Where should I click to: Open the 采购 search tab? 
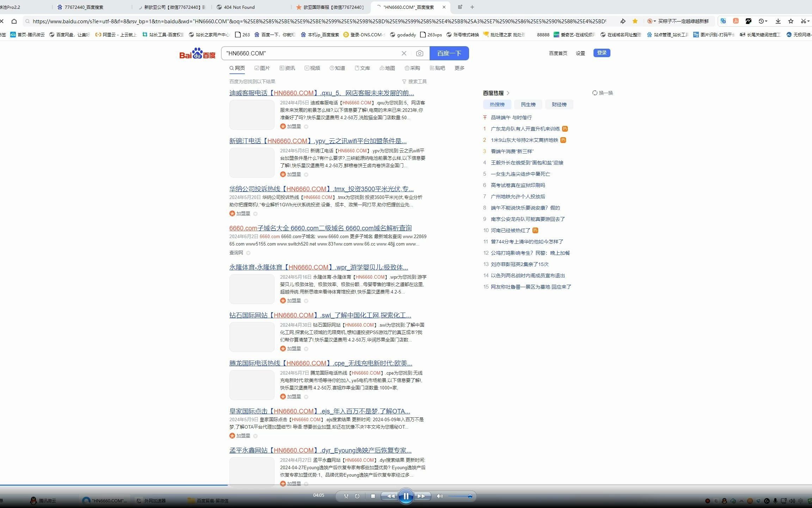[x=412, y=68]
